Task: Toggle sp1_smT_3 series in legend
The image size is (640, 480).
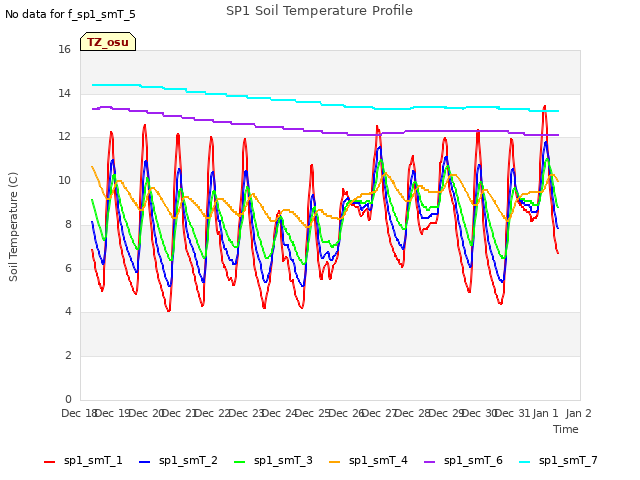Action: [273, 461]
